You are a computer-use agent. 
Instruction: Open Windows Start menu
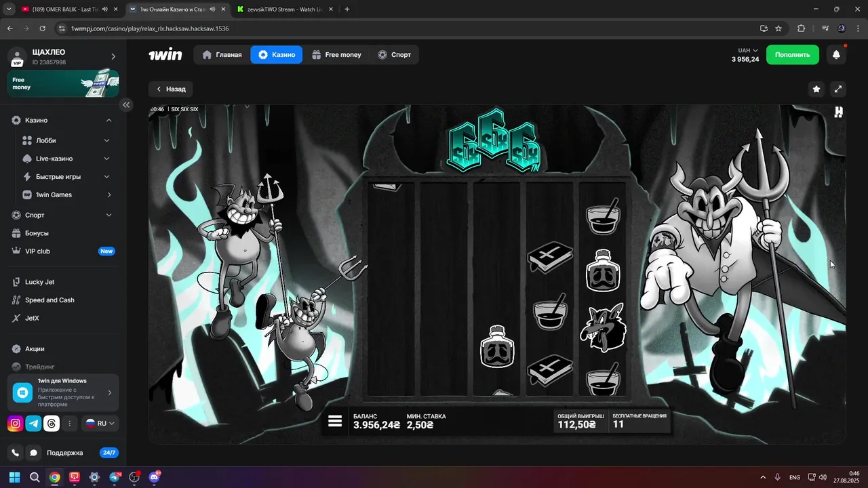pyautogui.click(x=15, y=477)
